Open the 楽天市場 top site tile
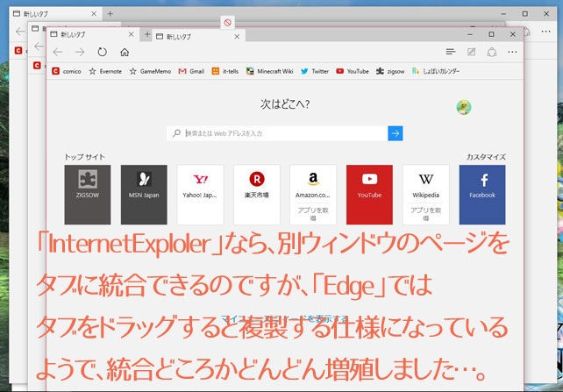563x392 pixels. point(257,195)
